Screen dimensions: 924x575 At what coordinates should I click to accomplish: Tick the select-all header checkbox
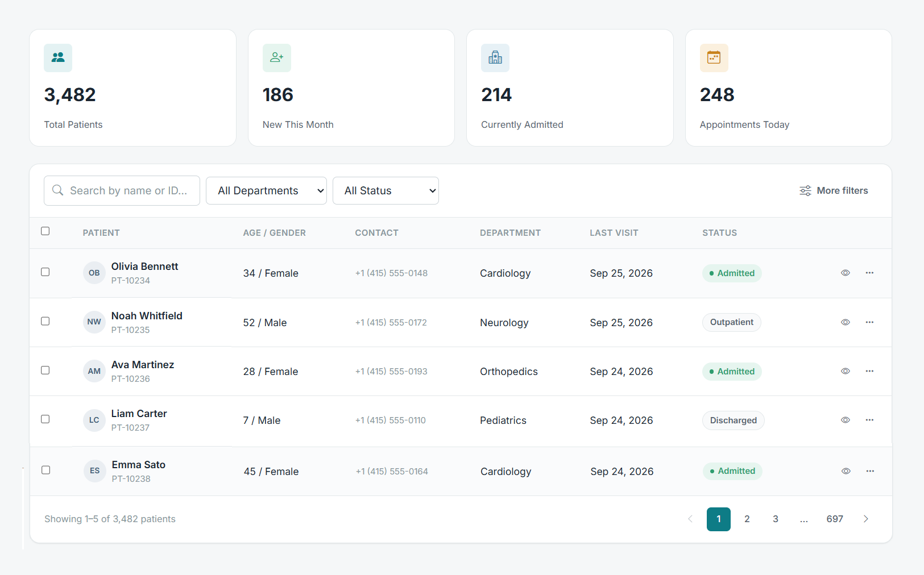(x=45, y=231)
